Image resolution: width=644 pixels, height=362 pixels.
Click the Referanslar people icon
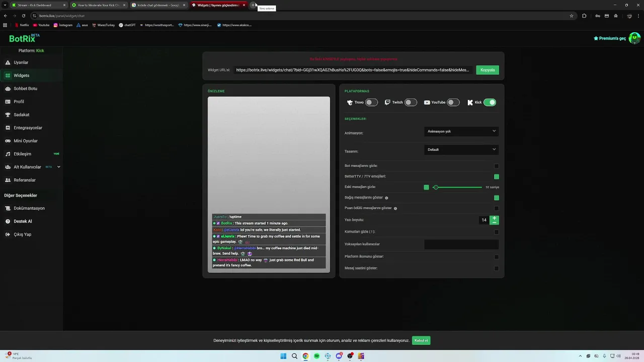click(8, 180)
